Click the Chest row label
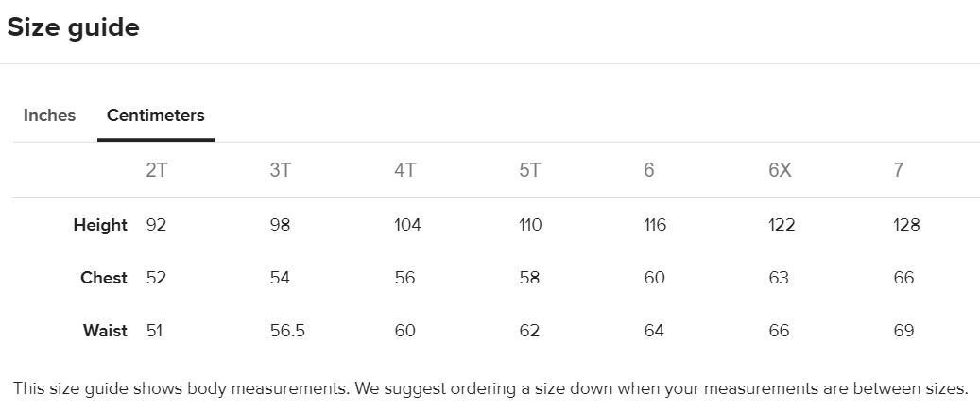Screen dimensions: 980x412 click(x=104, y=278)
